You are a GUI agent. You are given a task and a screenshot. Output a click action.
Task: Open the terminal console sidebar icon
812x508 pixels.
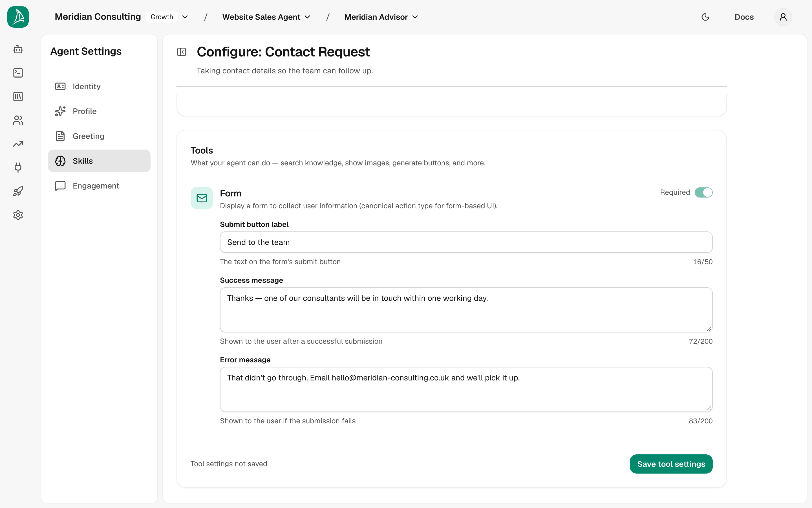point(18,73)
